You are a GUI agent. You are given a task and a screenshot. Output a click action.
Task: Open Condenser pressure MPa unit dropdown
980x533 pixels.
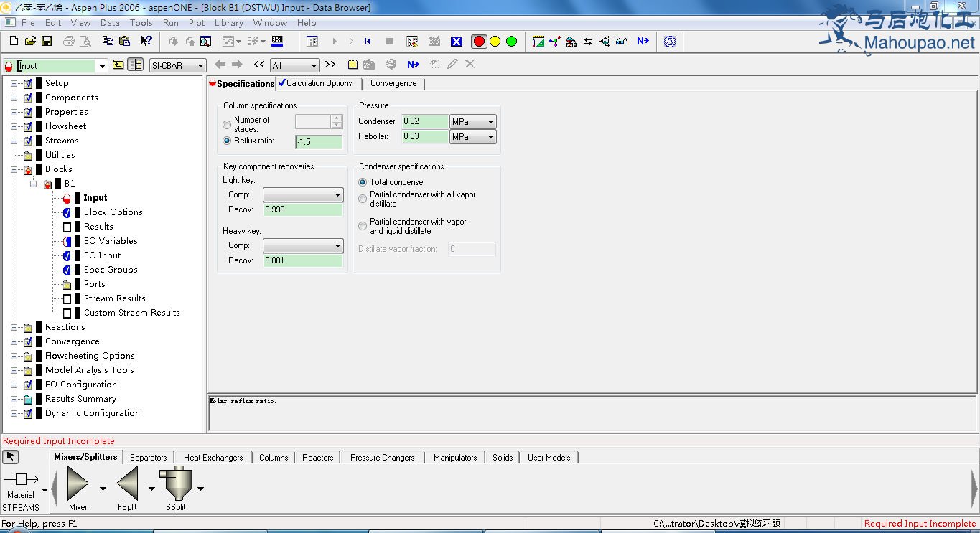(490, 122)
